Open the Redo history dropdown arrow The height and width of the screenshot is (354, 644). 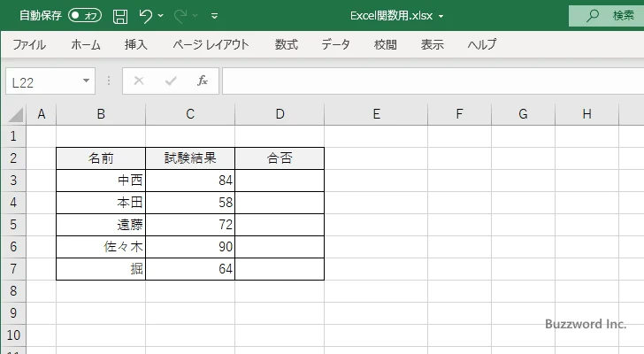point(195,16)
